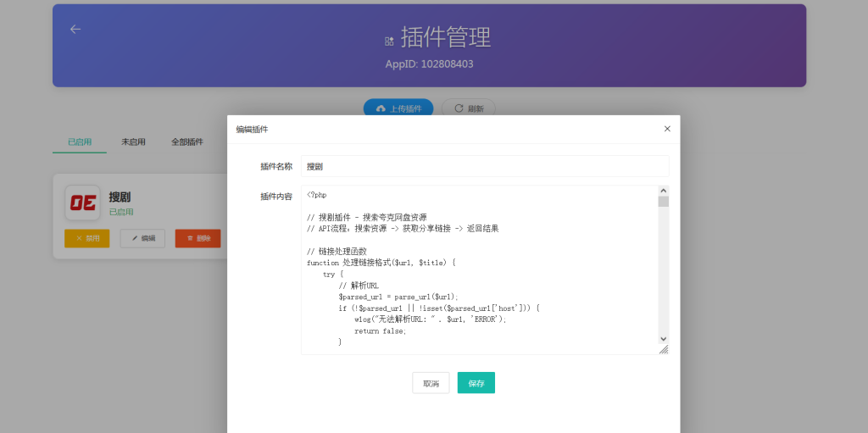Image resolution: width=868 pixels, height=433 pixels.
Task: Click the 已启用 status under 搜剧
Action: coord(121,212)
